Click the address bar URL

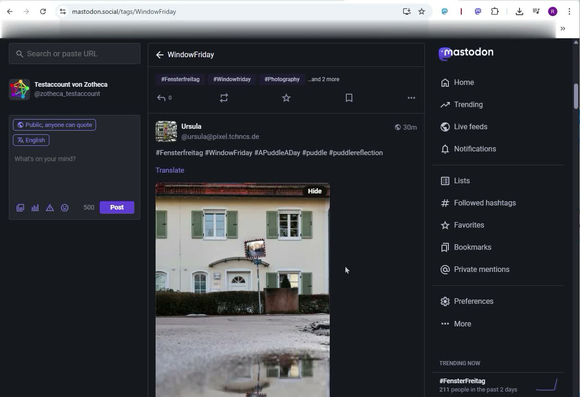124,12
